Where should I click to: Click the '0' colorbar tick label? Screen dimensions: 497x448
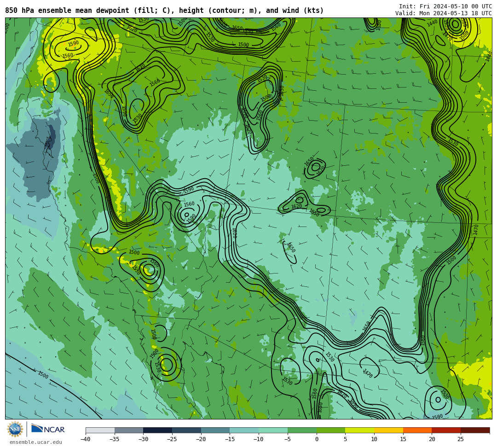316,439
